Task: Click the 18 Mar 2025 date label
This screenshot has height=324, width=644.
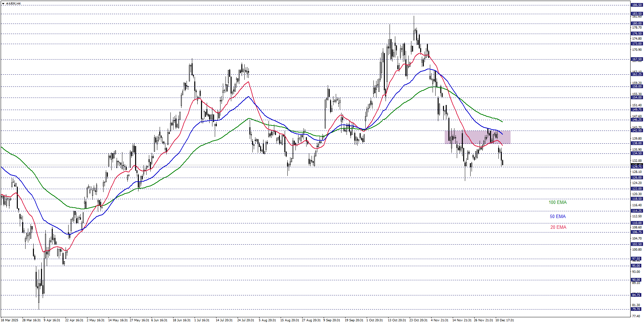Action: [x=10, y=320]
